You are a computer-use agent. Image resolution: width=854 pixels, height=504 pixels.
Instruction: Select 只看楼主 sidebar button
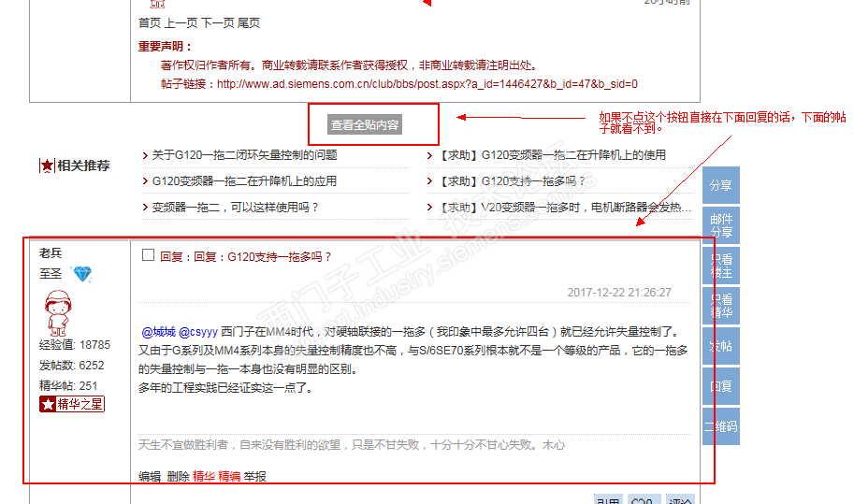tap(721, 266)
